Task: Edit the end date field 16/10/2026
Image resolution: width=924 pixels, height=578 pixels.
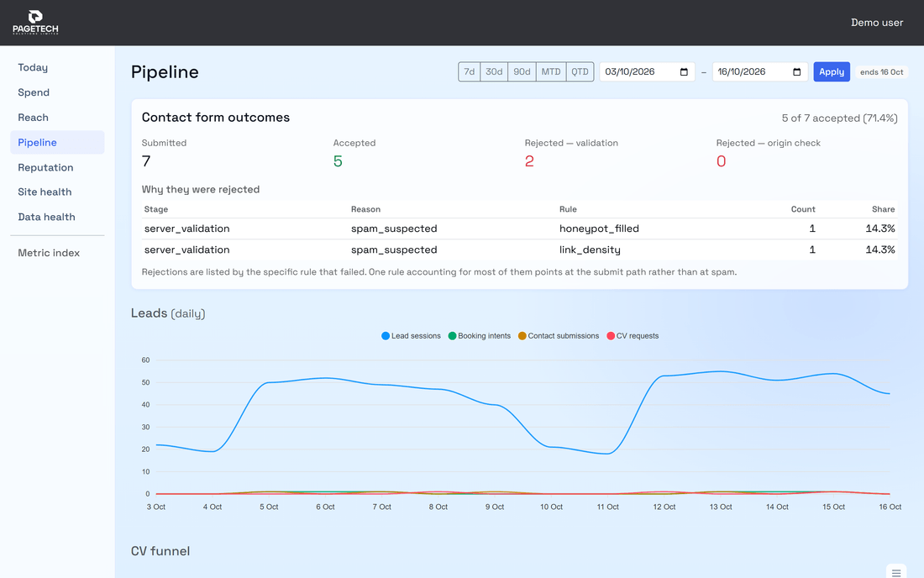Action: pos(760,72)
